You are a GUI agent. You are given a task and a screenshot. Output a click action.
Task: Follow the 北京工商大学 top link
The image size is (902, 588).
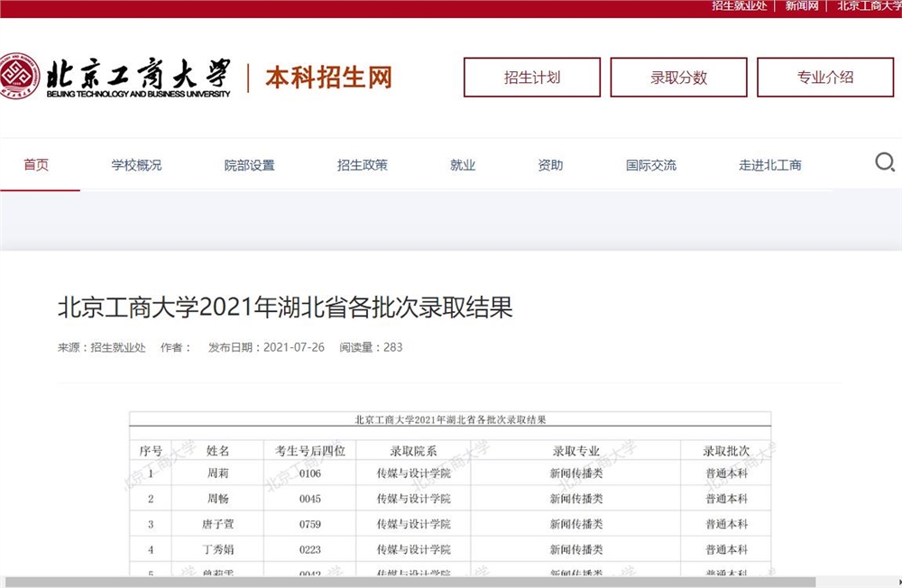[x=870, y=5]
